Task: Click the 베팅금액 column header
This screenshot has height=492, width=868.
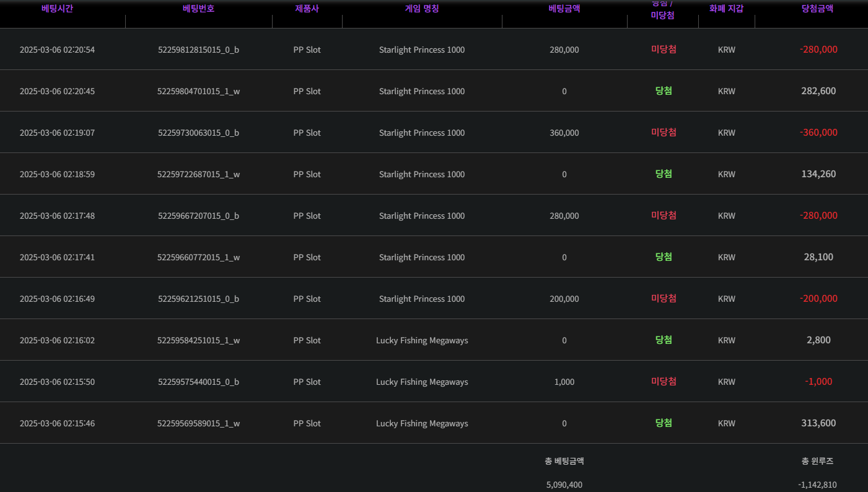Action: (564, 9)
